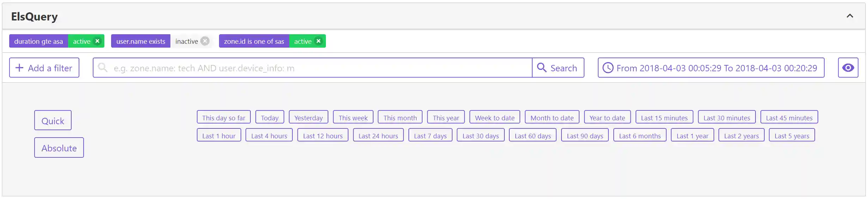
Task: Toggle inactive status on user.name filter
Action: tap(187, 41)
